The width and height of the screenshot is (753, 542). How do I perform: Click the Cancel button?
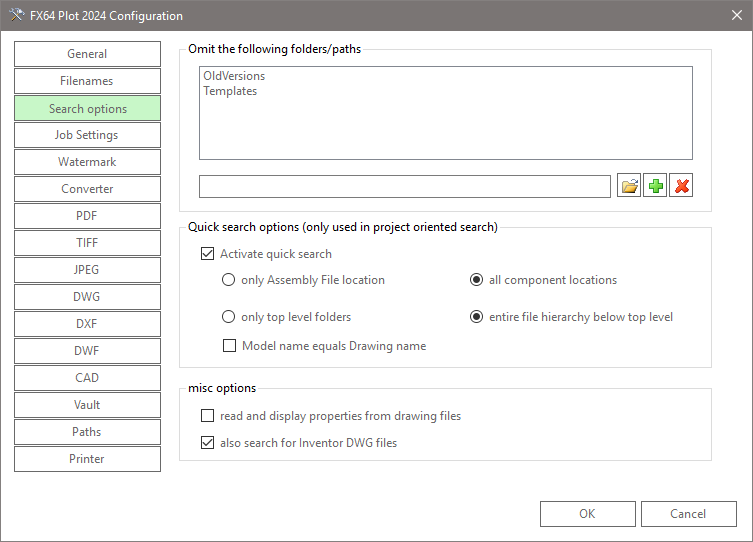pyautogui.click(x=688, y=514)
